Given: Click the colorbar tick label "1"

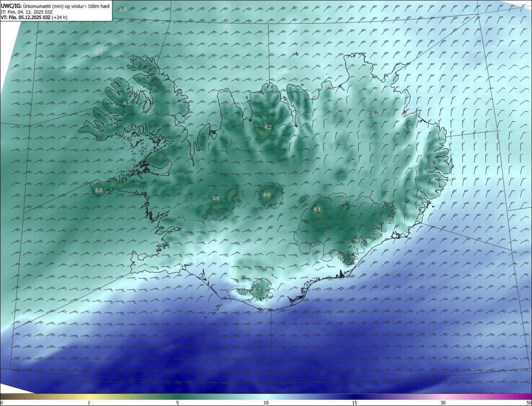Looking at the screenshot, I should click(x=89, y=403).
